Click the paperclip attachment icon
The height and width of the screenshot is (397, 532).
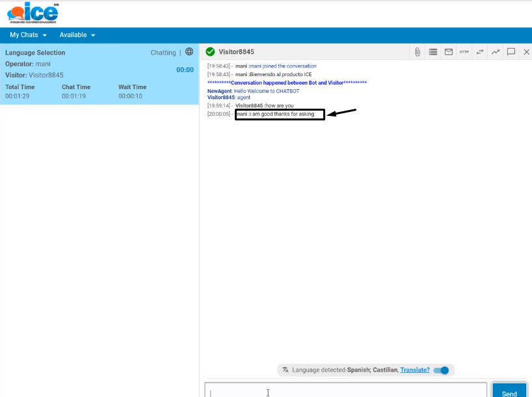418,52
